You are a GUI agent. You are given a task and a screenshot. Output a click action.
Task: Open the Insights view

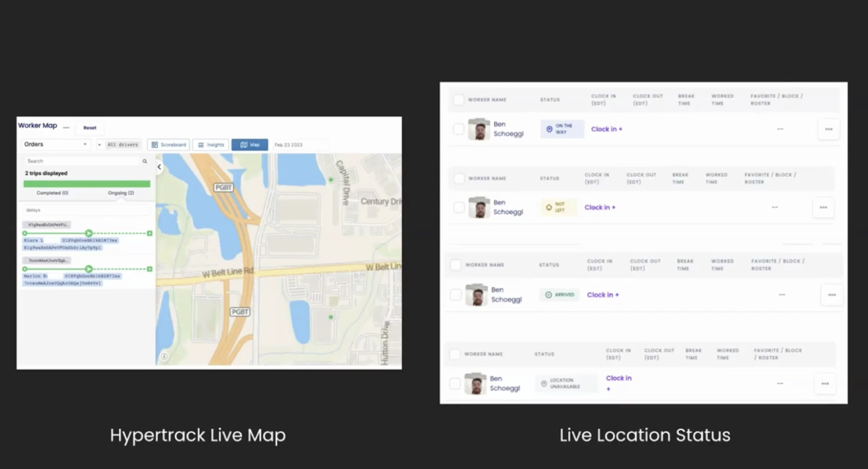click(x=211, y=145)
